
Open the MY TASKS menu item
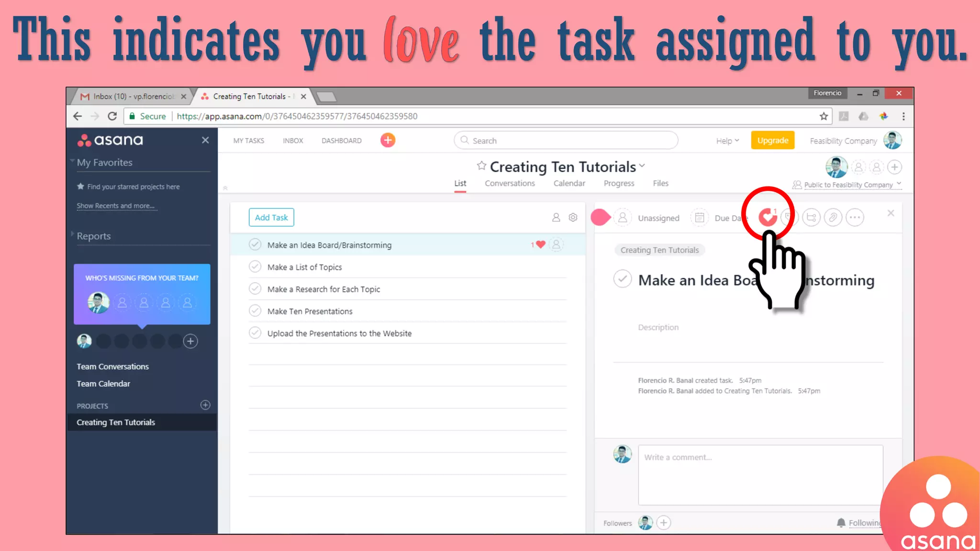(249, 141)
